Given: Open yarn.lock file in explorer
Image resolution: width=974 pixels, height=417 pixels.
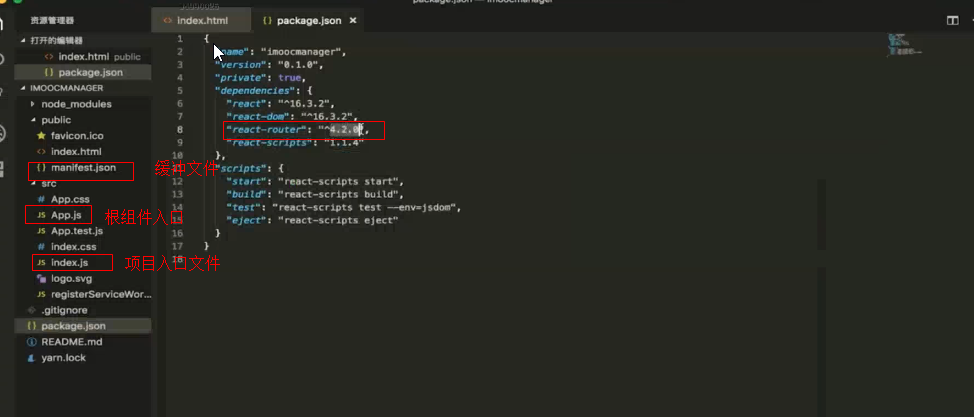Looking at the screenshot, I should [x=63, y=358].
